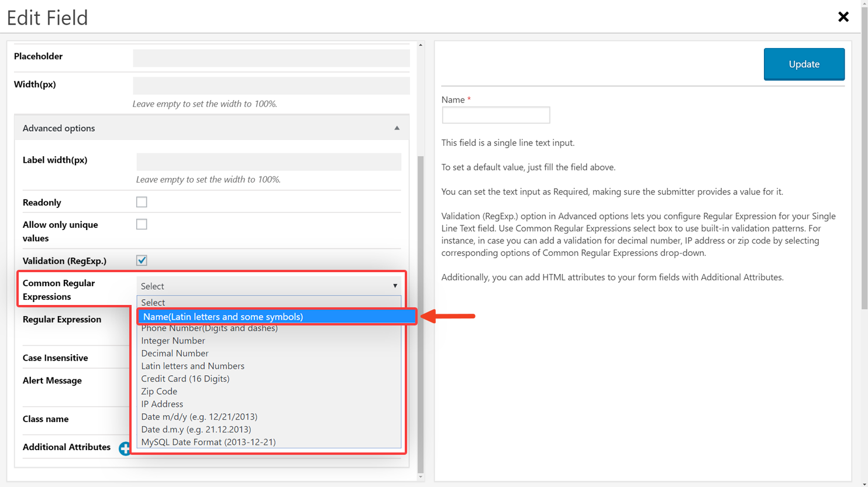Click the Alert Message label
Screen dimensions: 868x487
(52, 380)
